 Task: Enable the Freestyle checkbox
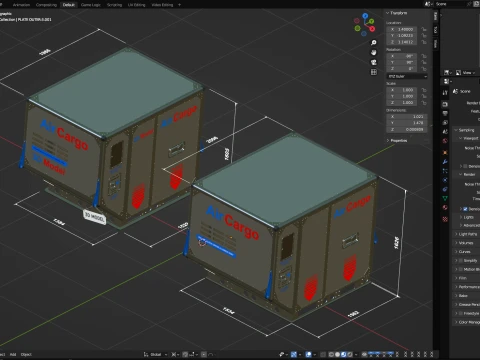pyautogui.click(x=461, y=313)
